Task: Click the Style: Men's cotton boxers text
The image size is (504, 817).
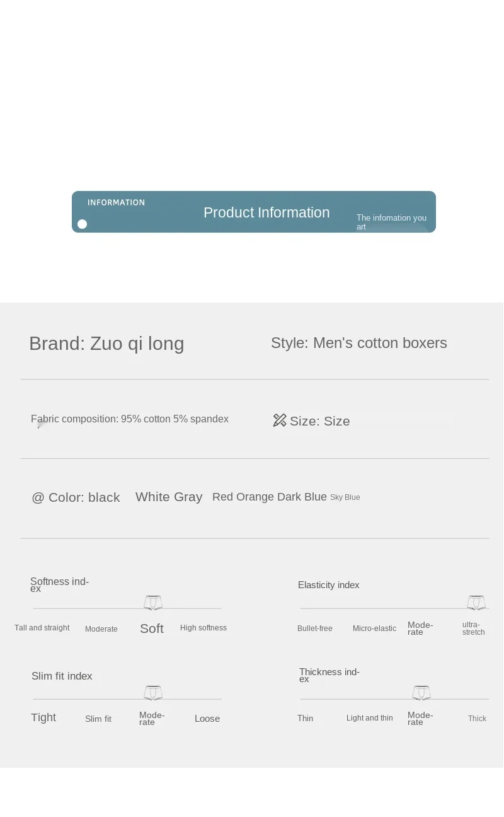Action: click(x=359, y=343)
